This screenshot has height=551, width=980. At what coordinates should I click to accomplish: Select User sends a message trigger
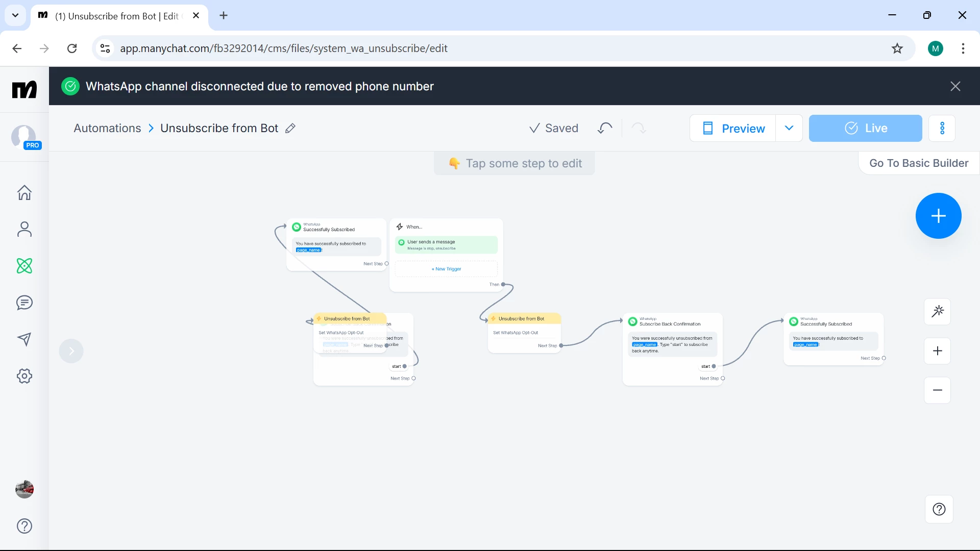coord(446,245)
